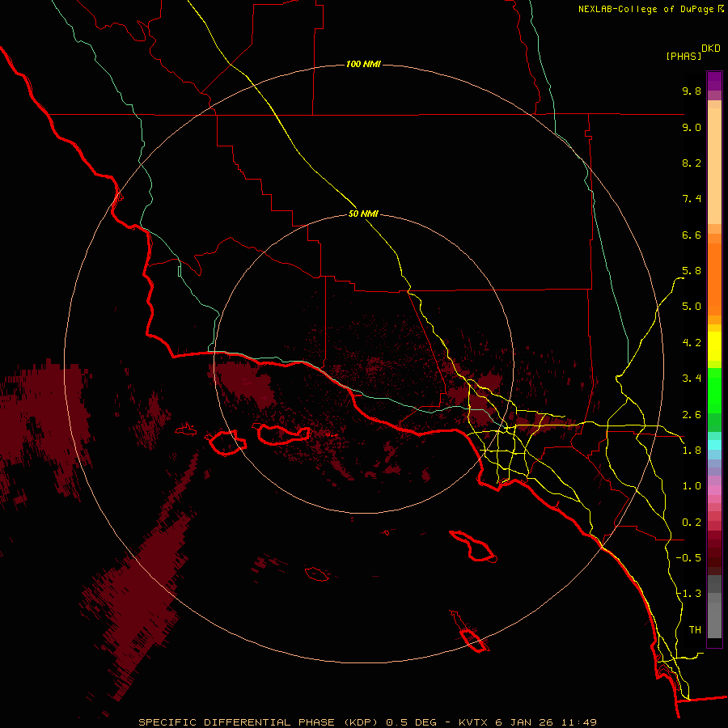Click the 3.4 scale value
The image size is (728, 728).
(x=692, y=379)
